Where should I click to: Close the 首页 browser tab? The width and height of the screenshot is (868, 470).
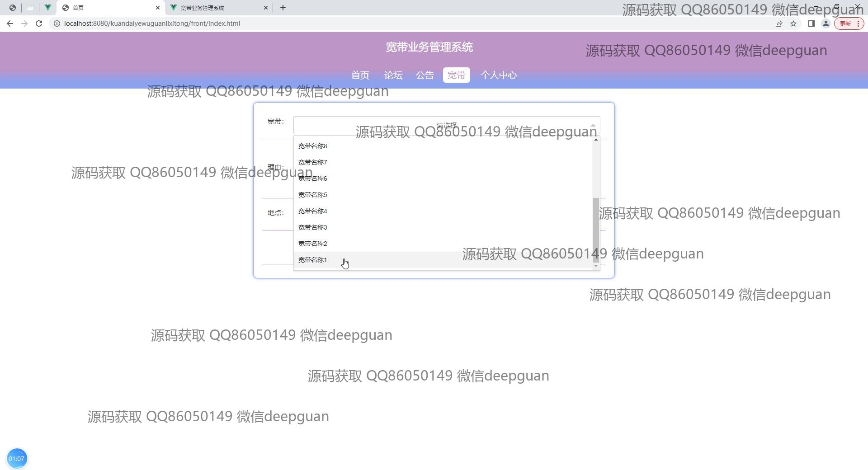158,8
